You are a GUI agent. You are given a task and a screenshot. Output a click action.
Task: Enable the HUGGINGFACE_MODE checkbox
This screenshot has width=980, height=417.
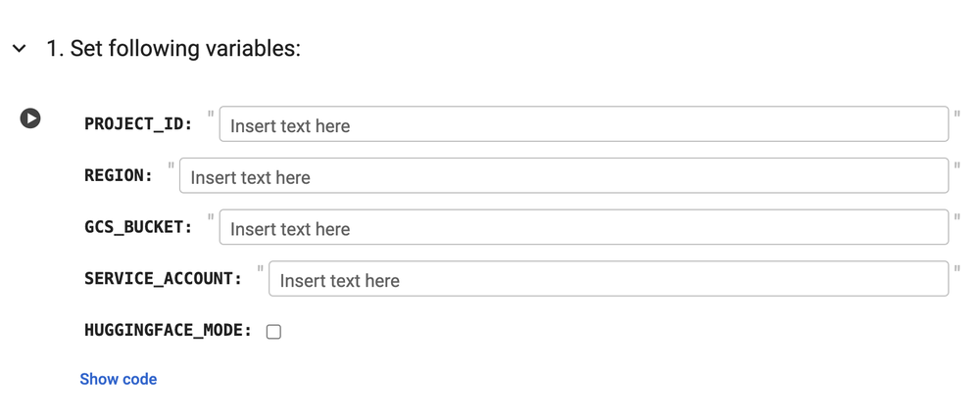click(273, 332)
